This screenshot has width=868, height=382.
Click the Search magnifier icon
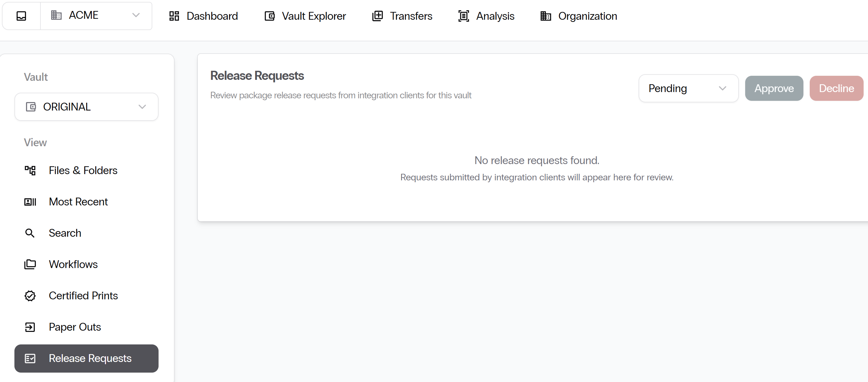30,233
